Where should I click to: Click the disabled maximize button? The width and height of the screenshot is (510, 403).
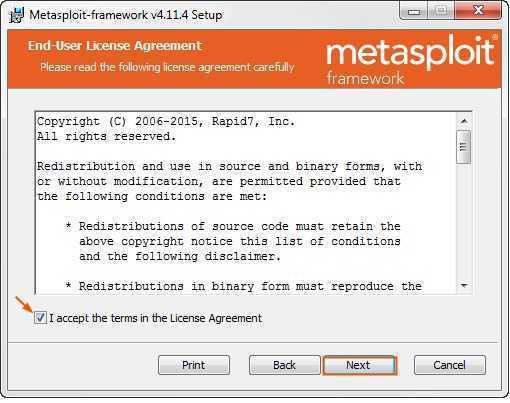(x=441, y=11)
